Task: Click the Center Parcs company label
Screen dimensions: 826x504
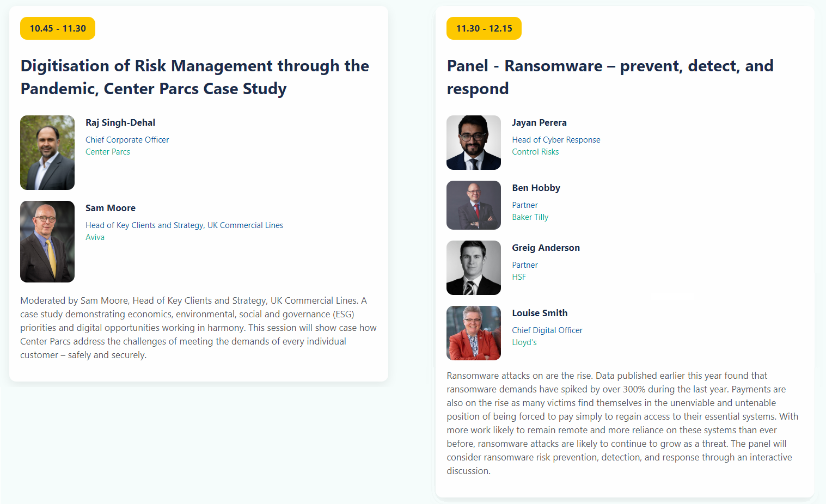Action: (x=108, y=152)
